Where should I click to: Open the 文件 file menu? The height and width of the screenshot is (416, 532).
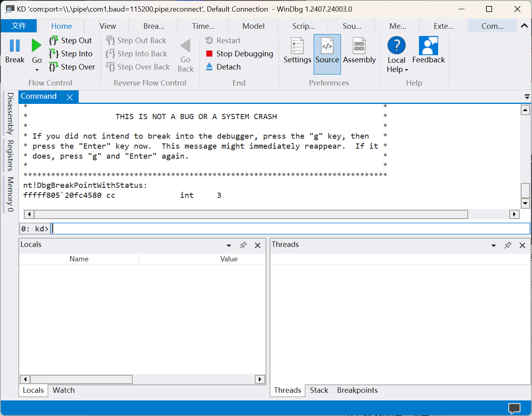coord(19,26)
